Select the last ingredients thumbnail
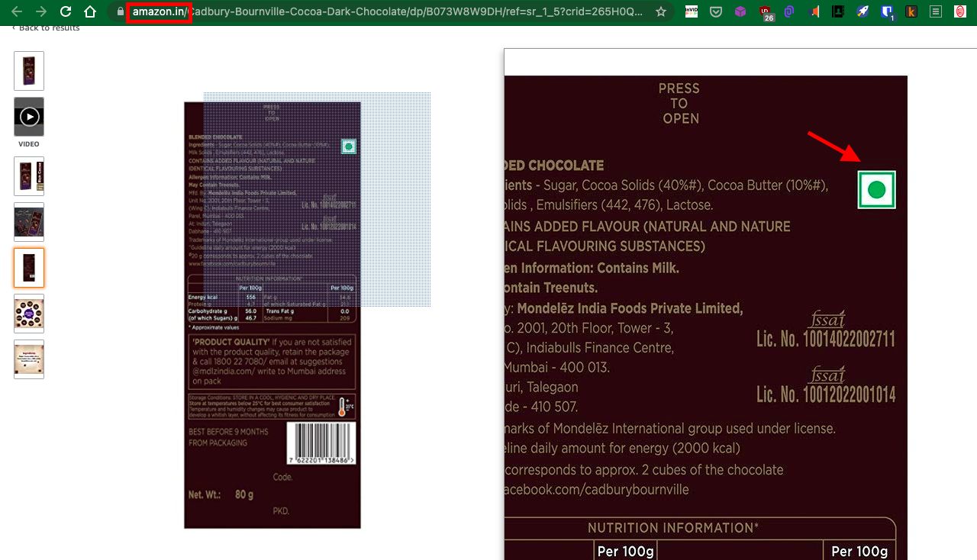 (x=29, y=359)
